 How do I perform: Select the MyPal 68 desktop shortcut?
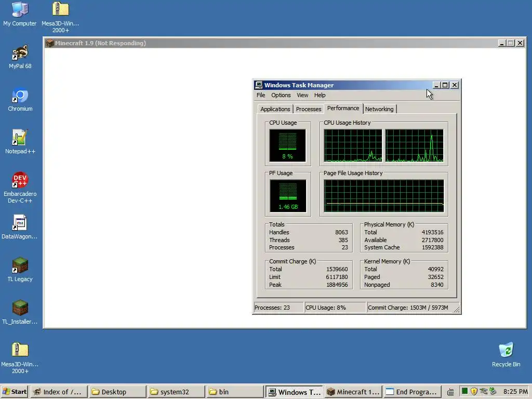point(20,56)
